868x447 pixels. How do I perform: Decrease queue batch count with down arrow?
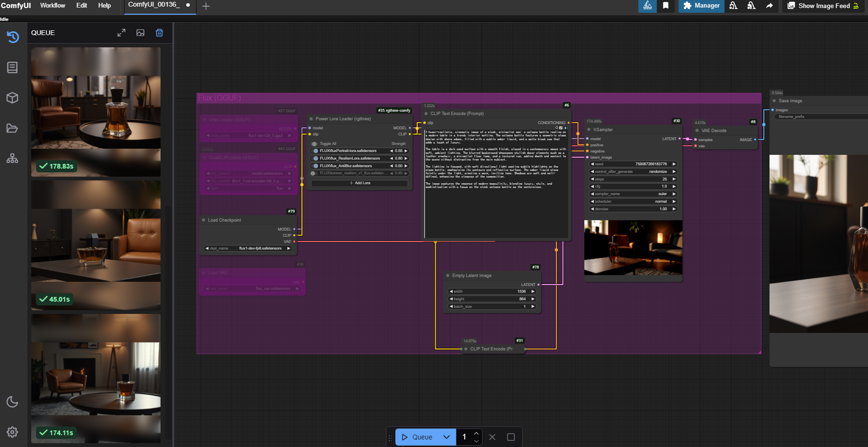476,441
